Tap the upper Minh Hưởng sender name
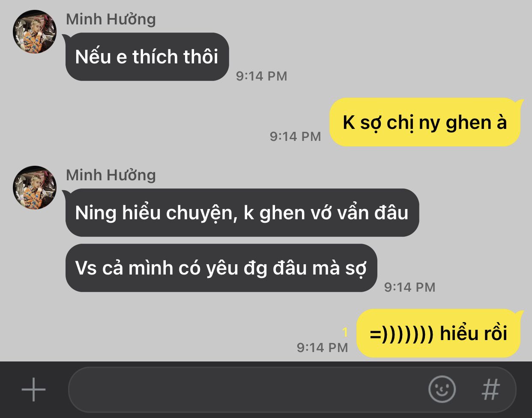The image size is (532, 418). [x=111, y=19]
